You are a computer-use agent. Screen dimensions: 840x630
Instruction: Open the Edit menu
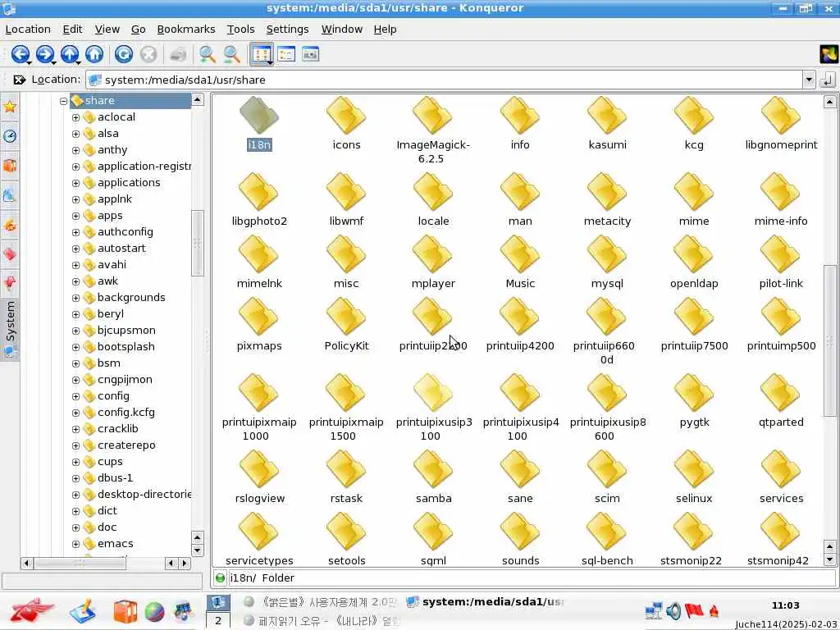pos(72,30)
